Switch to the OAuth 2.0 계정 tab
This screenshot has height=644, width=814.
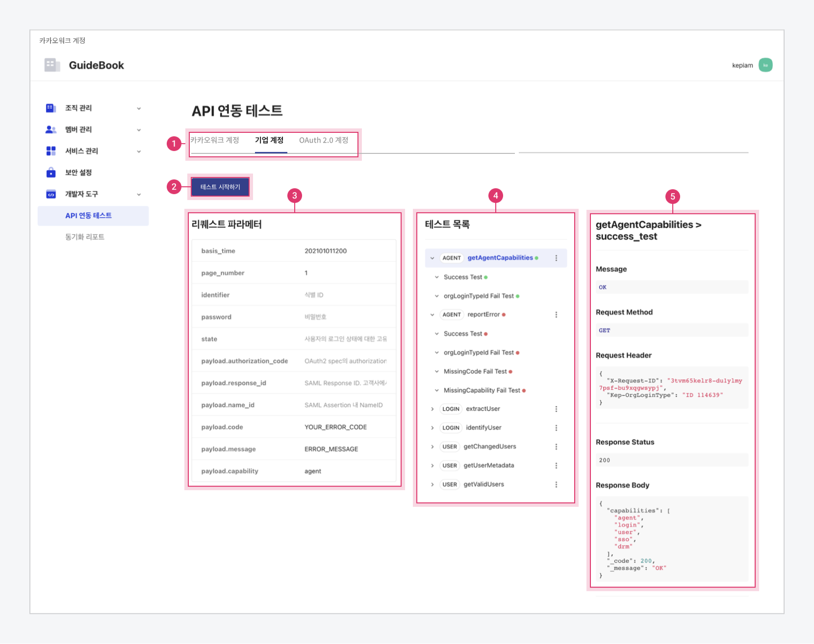tap(324, 140)
